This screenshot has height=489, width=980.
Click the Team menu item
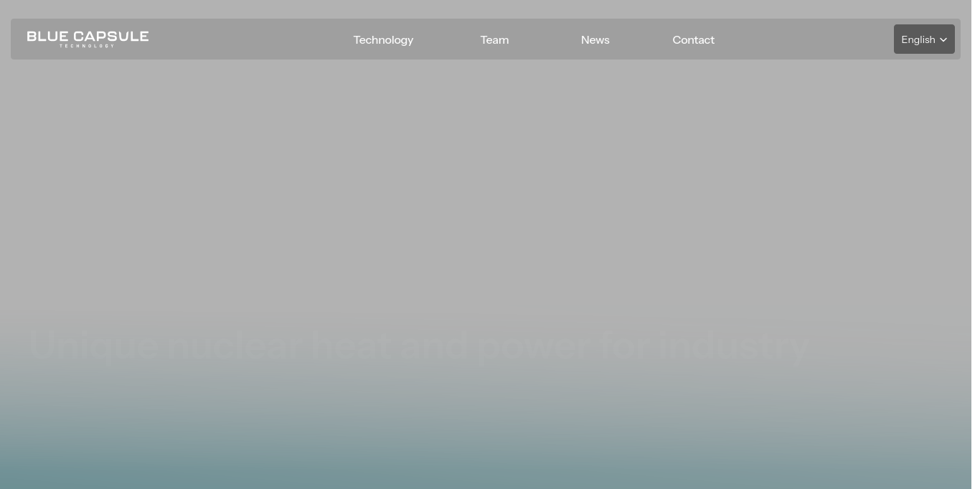click(x=494, y=39)
